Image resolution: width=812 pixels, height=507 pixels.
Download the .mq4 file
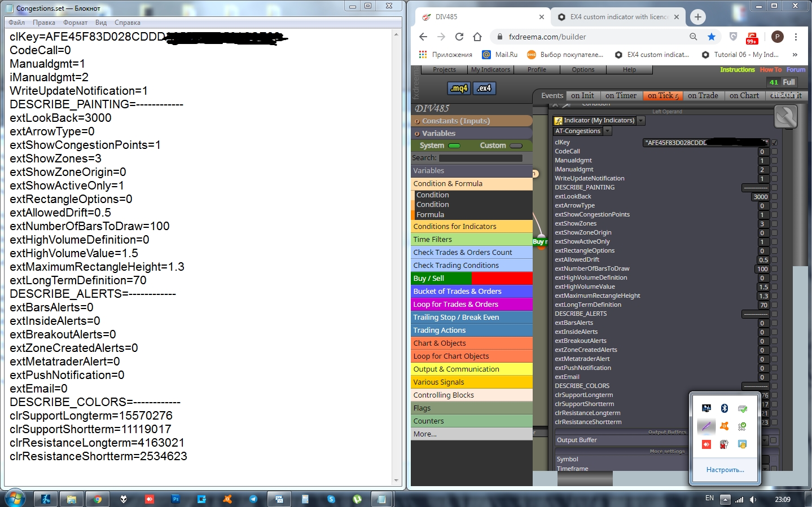tap(459, 88)
